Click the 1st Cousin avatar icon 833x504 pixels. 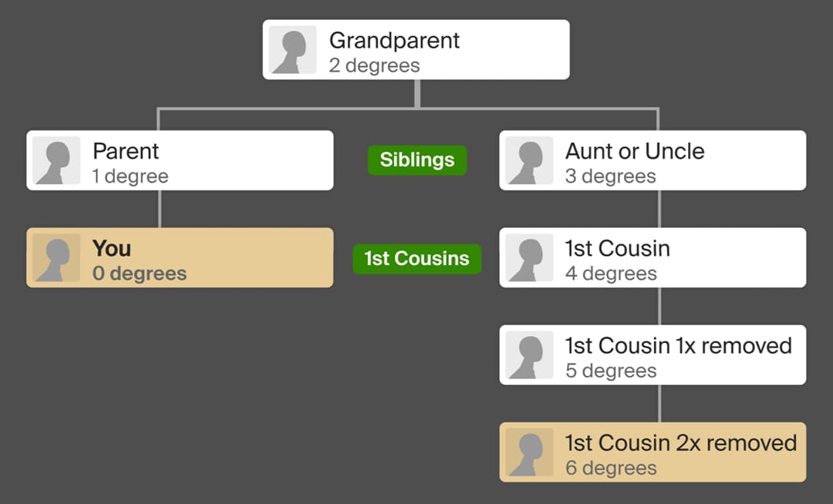pyautogui.click(x=529, y=258)
